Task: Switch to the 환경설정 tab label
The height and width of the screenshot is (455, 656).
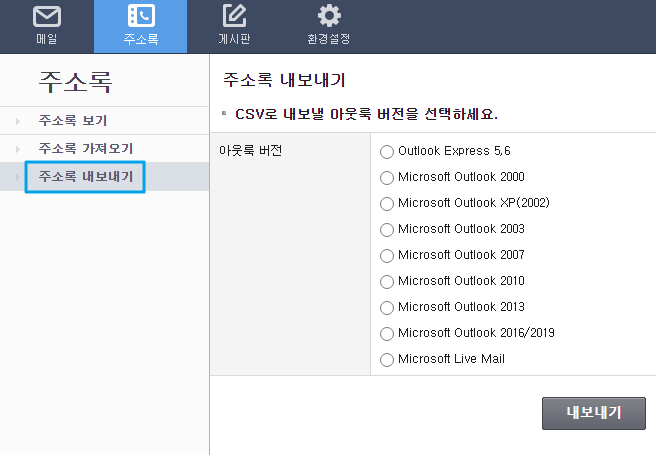Action: pos(329,39)
